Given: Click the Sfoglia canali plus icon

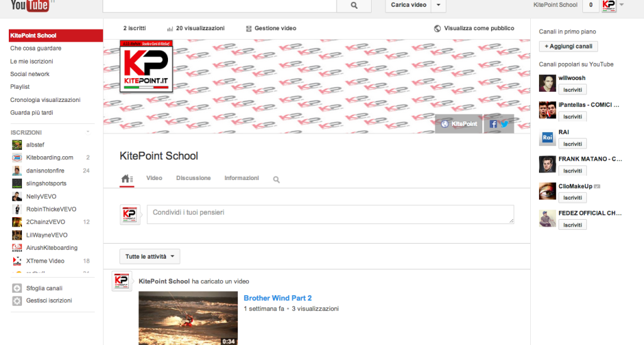Looking at the screenshot, I should (x=17, y=288).
